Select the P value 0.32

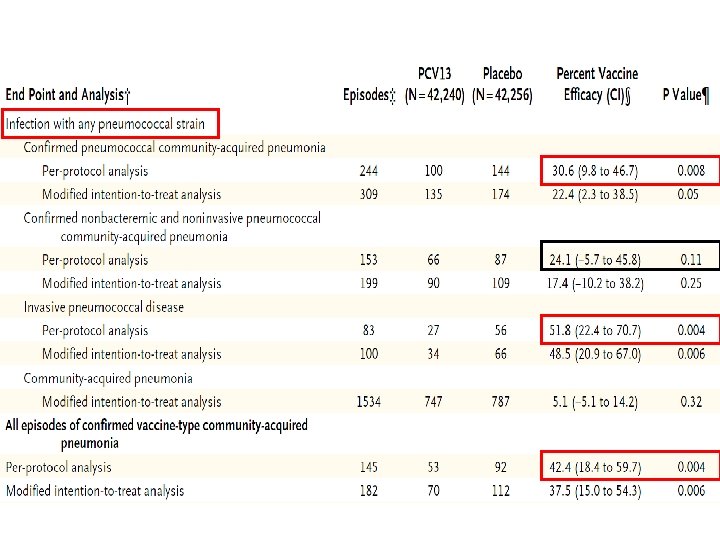tap(691, 402)
